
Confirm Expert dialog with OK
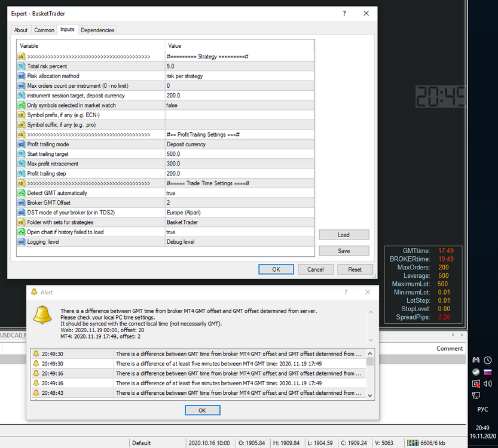click(x=276, y=269)
